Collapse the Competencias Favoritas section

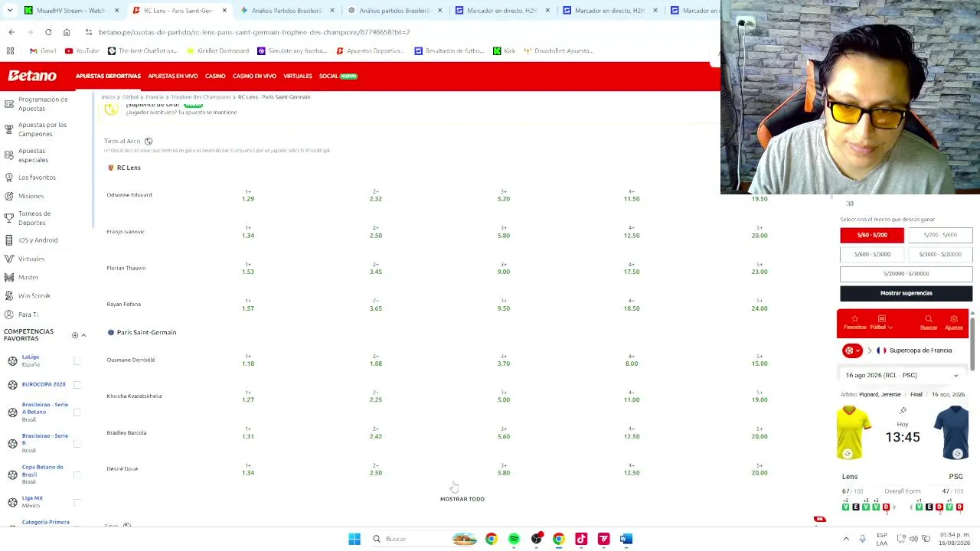tap(83, 335)
